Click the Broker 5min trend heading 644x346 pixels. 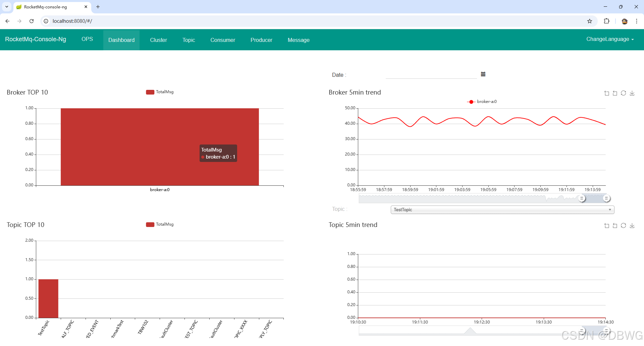pyautogui.click(x=355, y=92)
